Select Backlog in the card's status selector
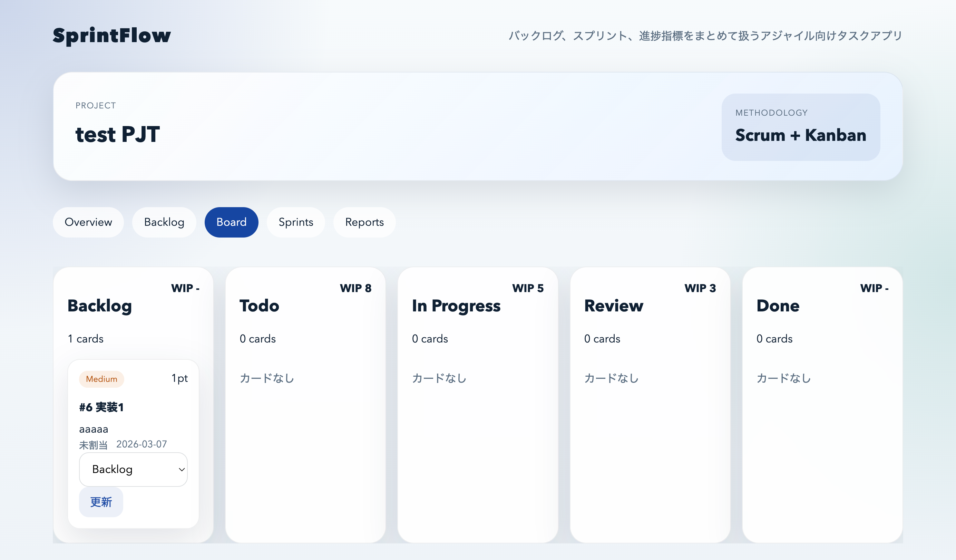This screenshot has width=956, height=560. pos(112,469)
